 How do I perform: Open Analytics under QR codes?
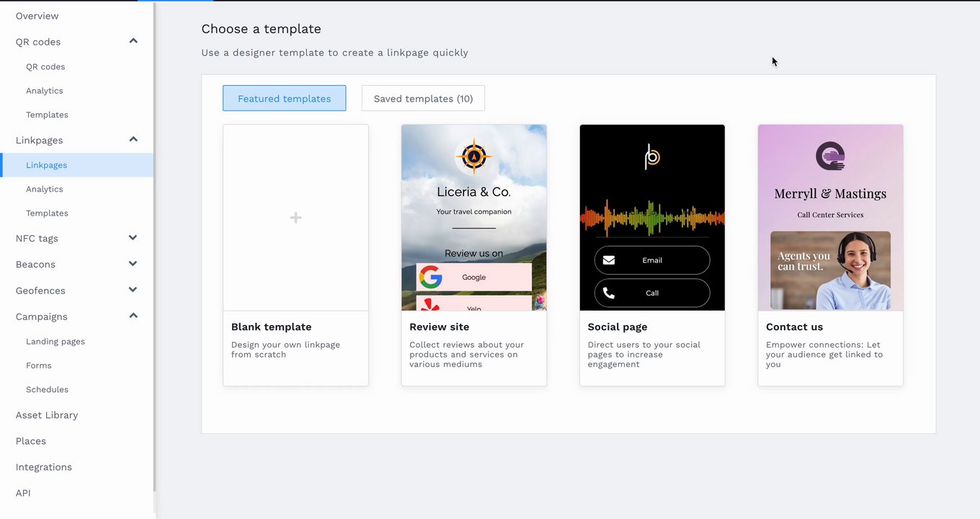[x=45, y=91]
